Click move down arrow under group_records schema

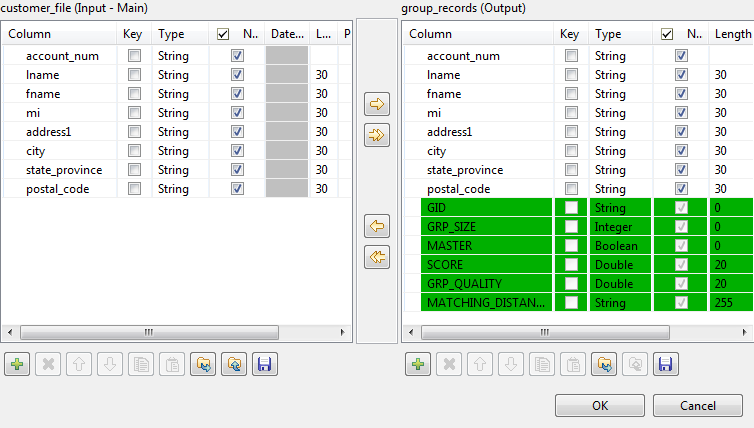coord(511,365)
